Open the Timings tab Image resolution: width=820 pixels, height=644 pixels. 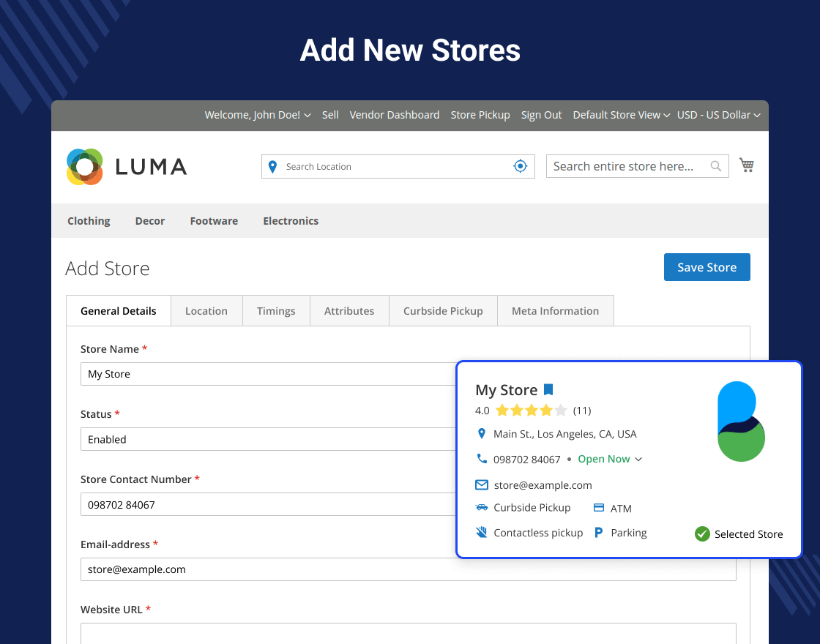click(276, 311)
